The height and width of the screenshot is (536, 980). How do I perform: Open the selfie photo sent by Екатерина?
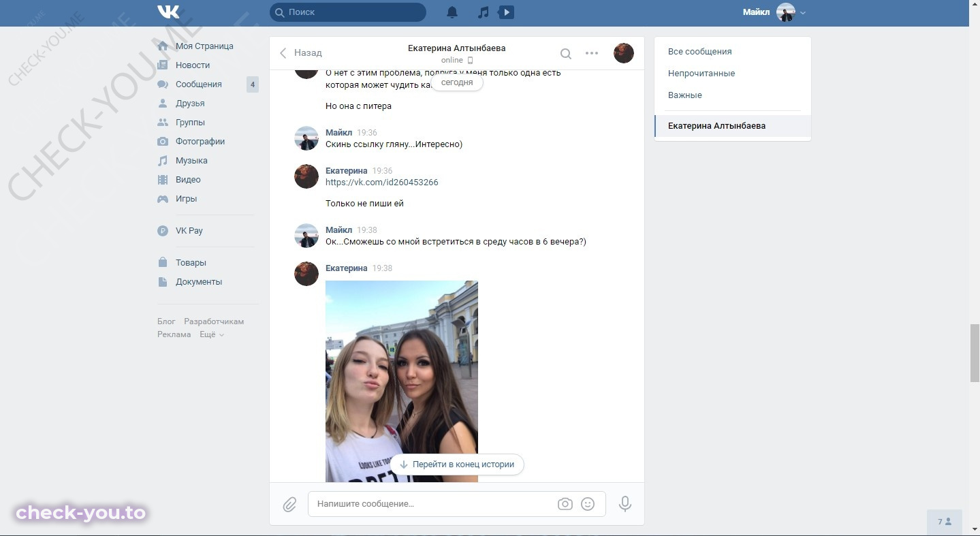tap(402, 381)
